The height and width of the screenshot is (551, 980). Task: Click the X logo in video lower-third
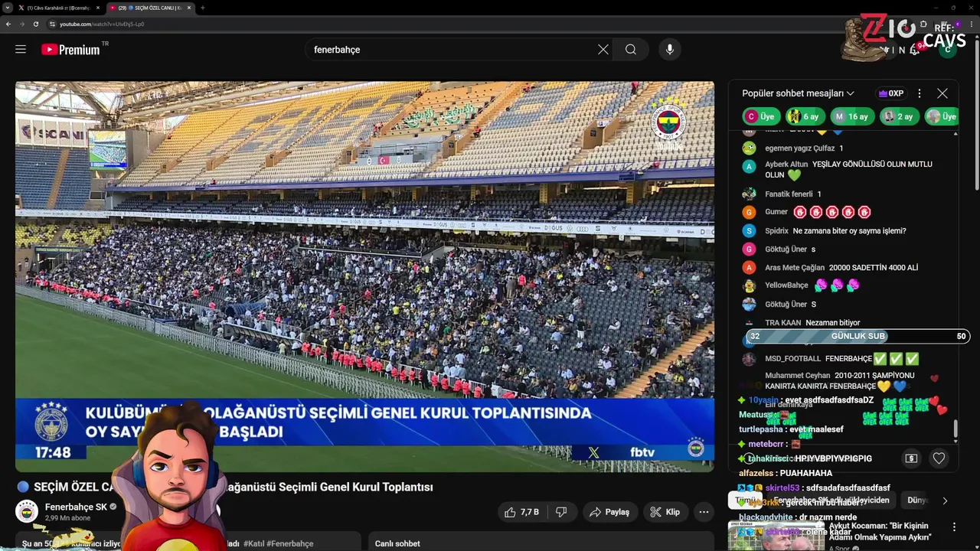click(x=593, y=452)
